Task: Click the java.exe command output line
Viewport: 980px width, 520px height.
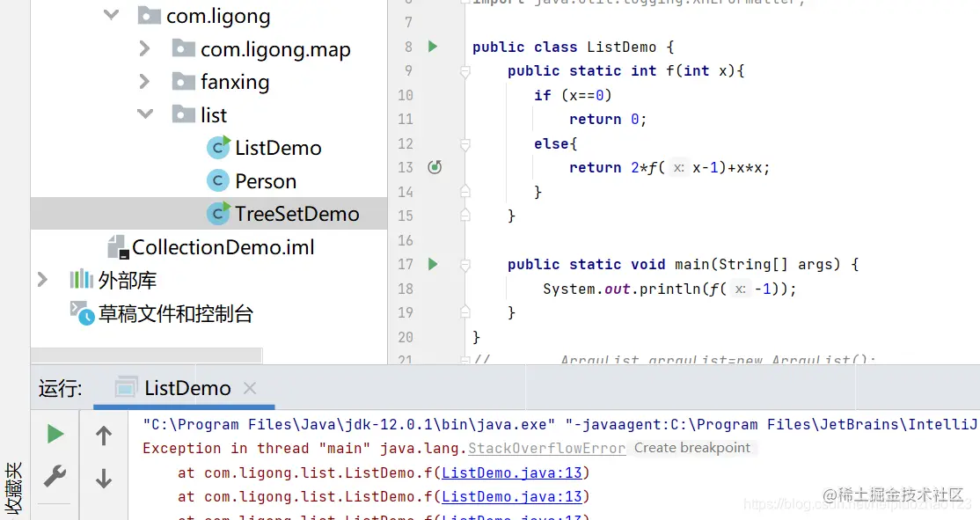Action: (560, 424)
